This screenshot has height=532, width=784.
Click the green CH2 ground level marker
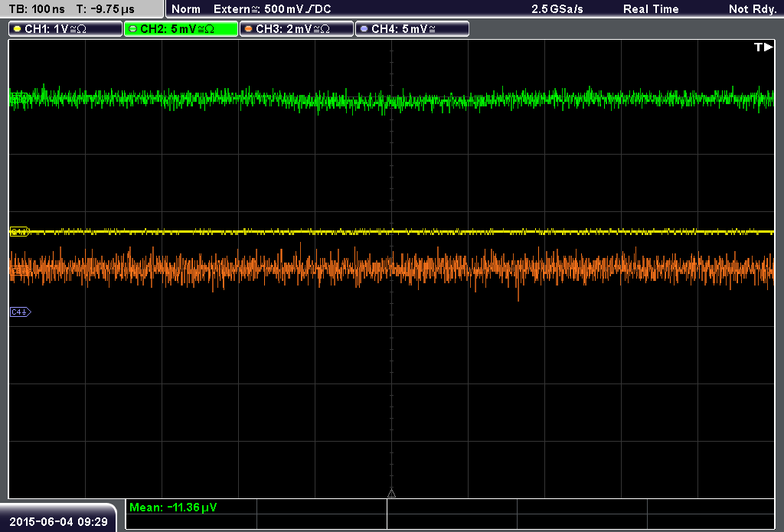click(19, 98)
